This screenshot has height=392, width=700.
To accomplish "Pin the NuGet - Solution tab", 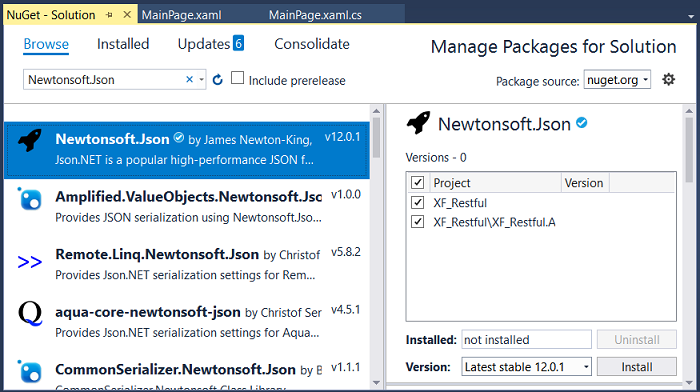I will point(109,15).
